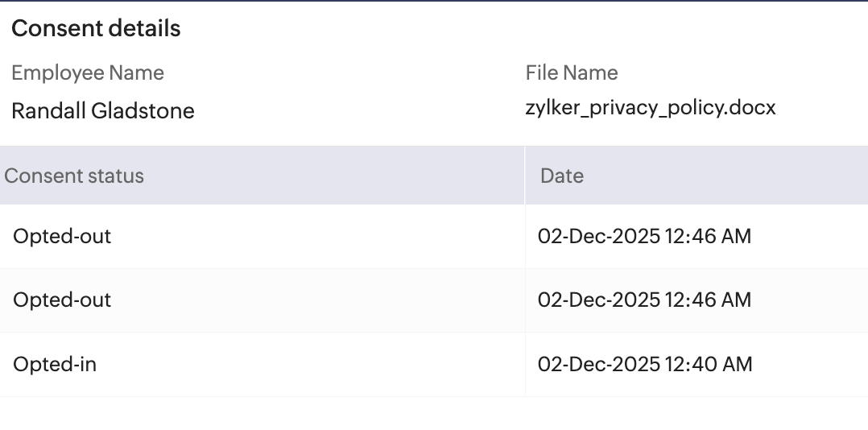Screen dimensions: 868x430
Task: Click the Consent details heading
Action: (96, 29)
